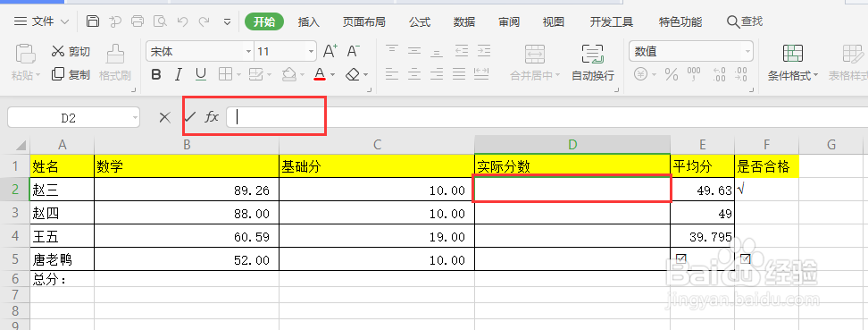Switch to the 插入 ribbon tab

(309, 22)
